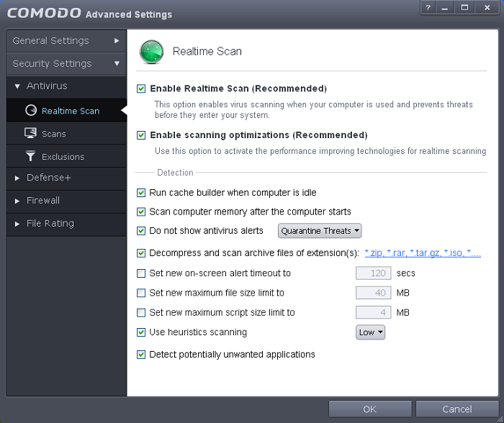Toggle Enable Realtime Scan checkbox
The width and height of the screenshot is (504, 423).
[x=141, y=88]
